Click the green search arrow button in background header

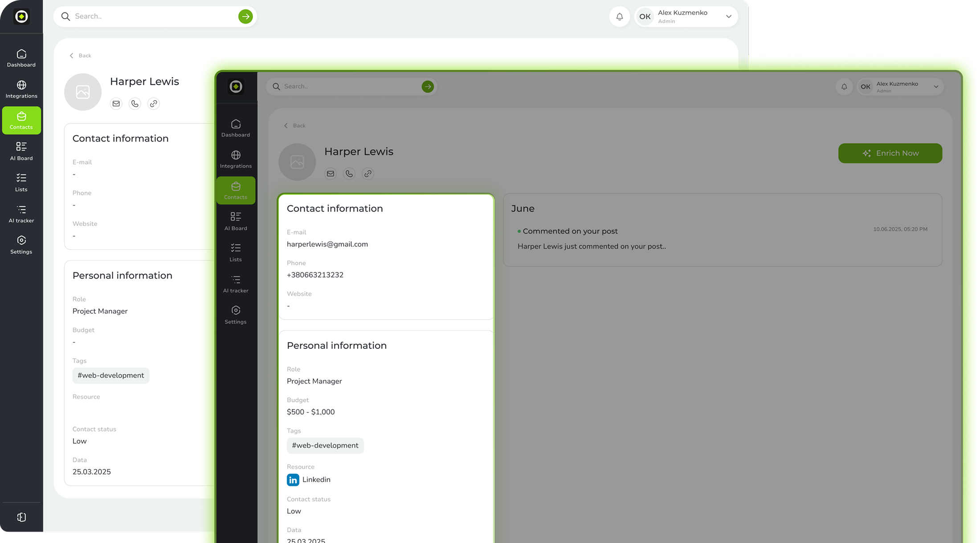click(x=245, y=16)
